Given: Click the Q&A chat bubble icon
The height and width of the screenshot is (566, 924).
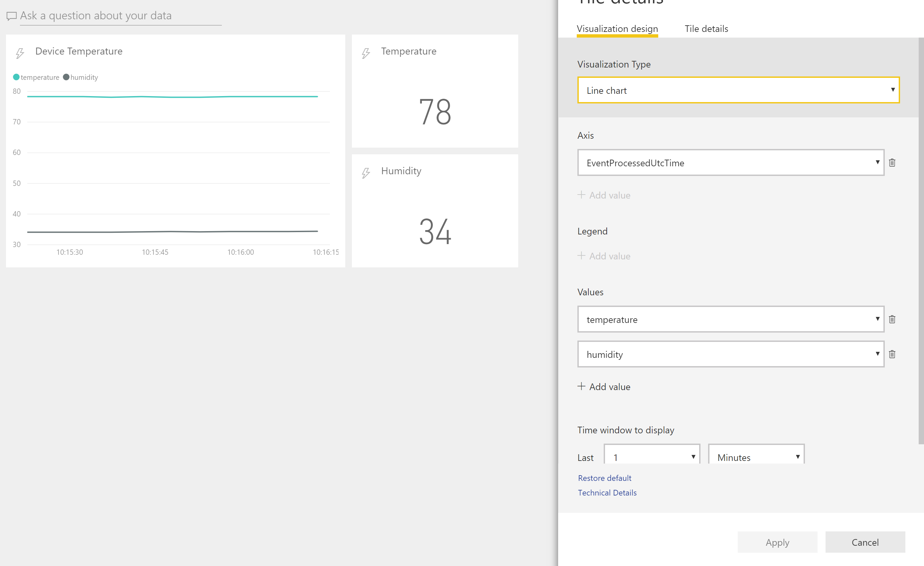Looking at the screenshot, I should pyautogui.click(x=12, y=16).
